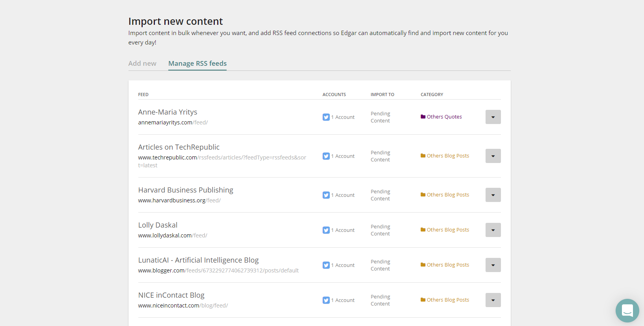Click folder icon in NICE inContact category

[x=423, y=300]
